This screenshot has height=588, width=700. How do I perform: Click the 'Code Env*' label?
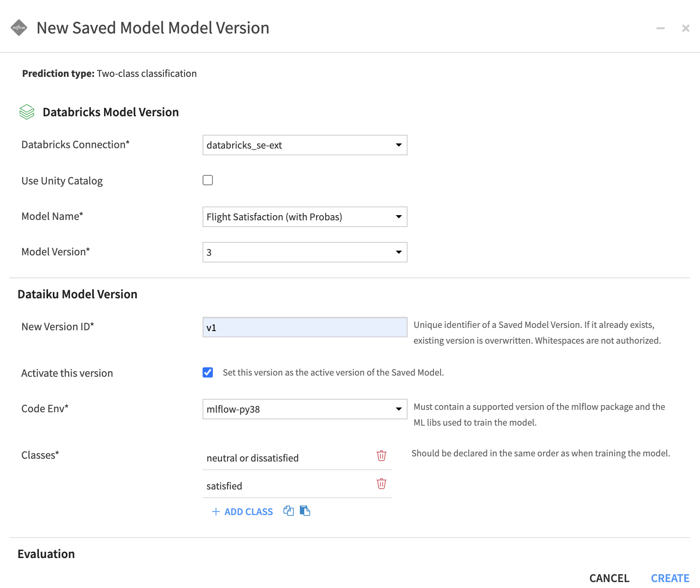pyautogui.click(x=45, y=409)
